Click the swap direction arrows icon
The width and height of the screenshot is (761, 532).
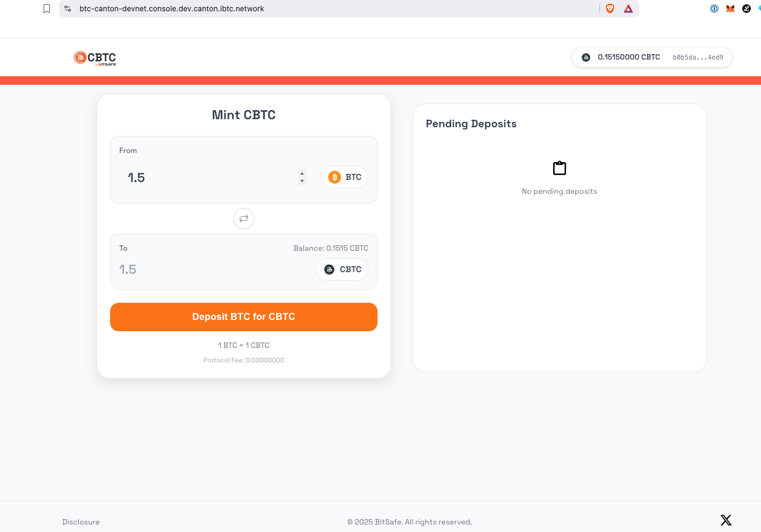244,218
